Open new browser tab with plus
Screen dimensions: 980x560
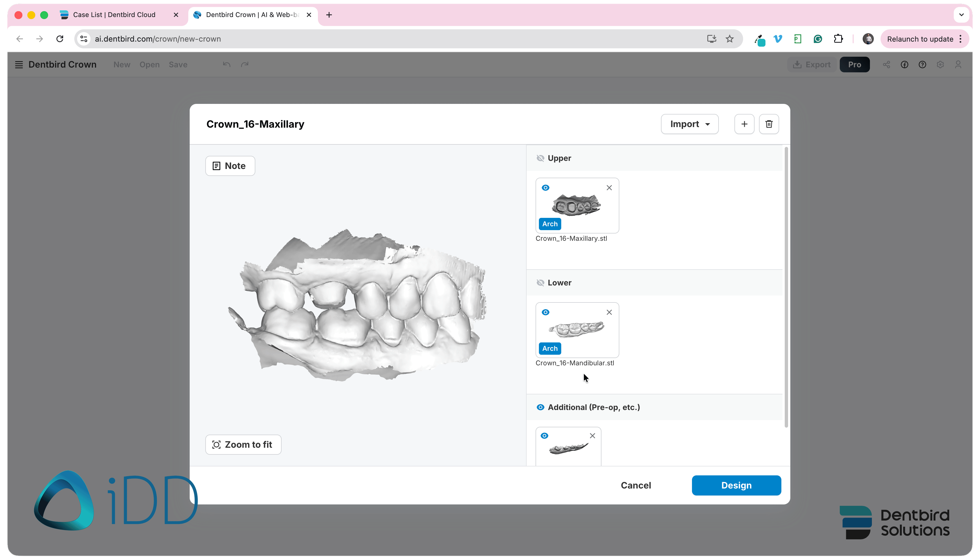pyautogui.click(x=329, y=15)
